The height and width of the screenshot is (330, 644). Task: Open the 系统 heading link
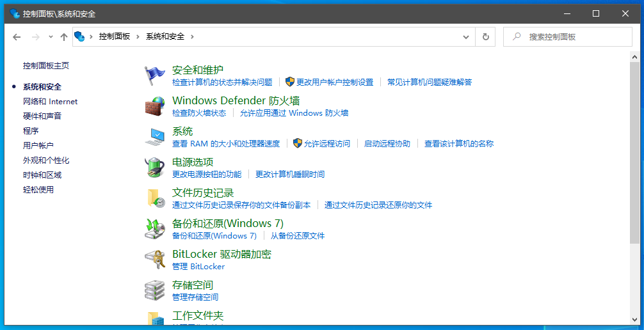182,131
